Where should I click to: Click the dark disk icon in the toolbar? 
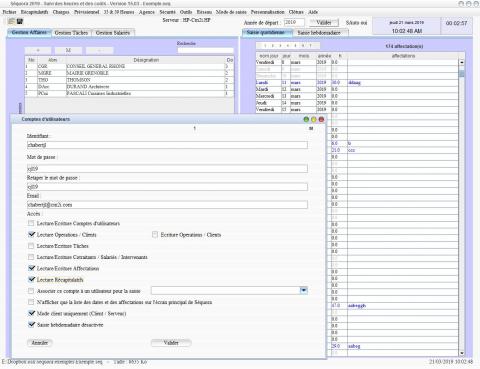click(20, 21)
